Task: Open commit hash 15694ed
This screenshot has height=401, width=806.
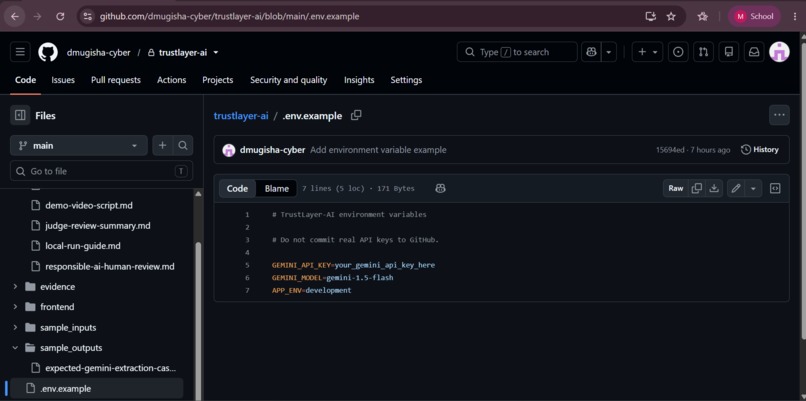Action: pos(670,150)
